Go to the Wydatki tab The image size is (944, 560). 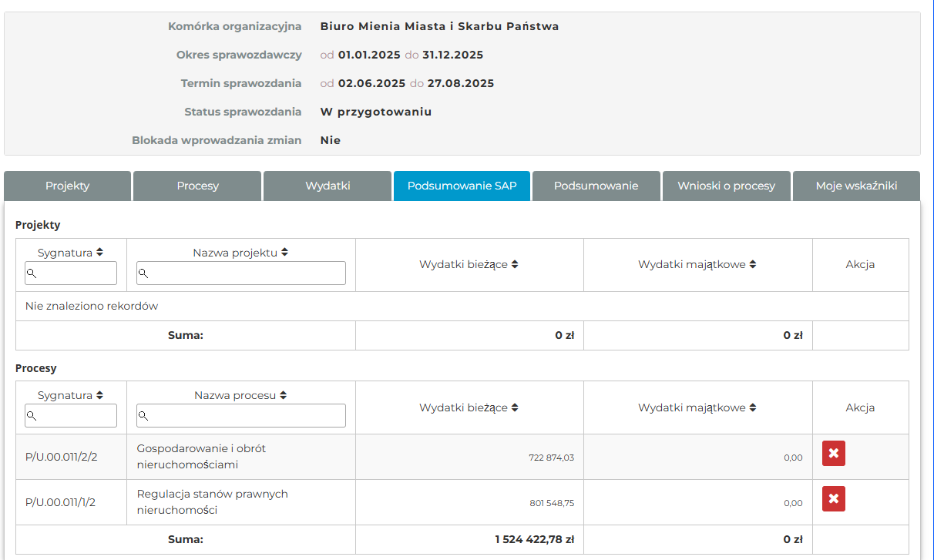328,186
